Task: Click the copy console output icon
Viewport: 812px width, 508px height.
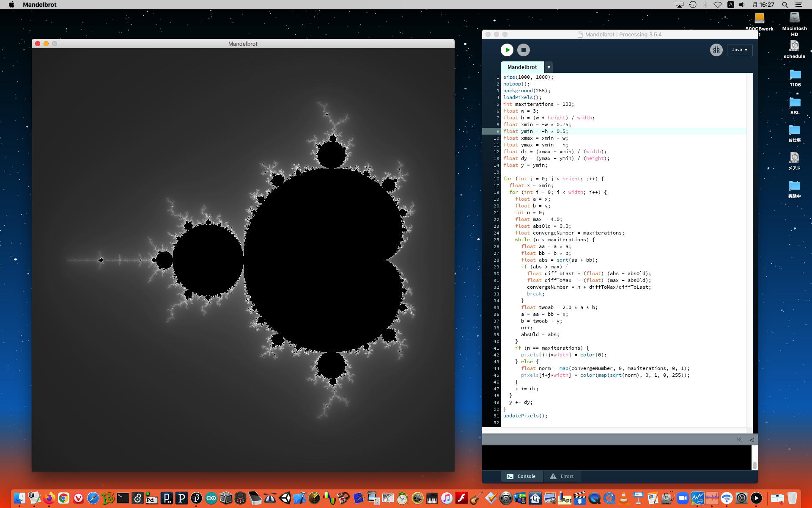Action: coord(740,439)
